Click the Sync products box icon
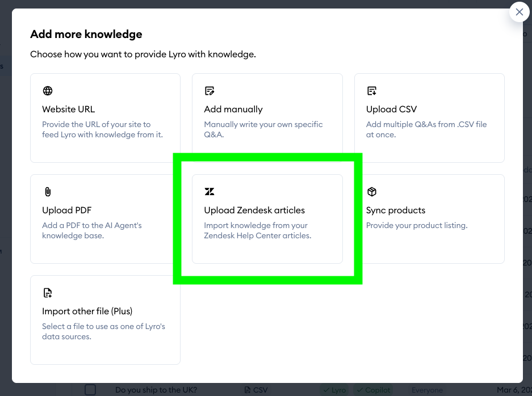This screenshot has width=532, height=396. [372, 192]
